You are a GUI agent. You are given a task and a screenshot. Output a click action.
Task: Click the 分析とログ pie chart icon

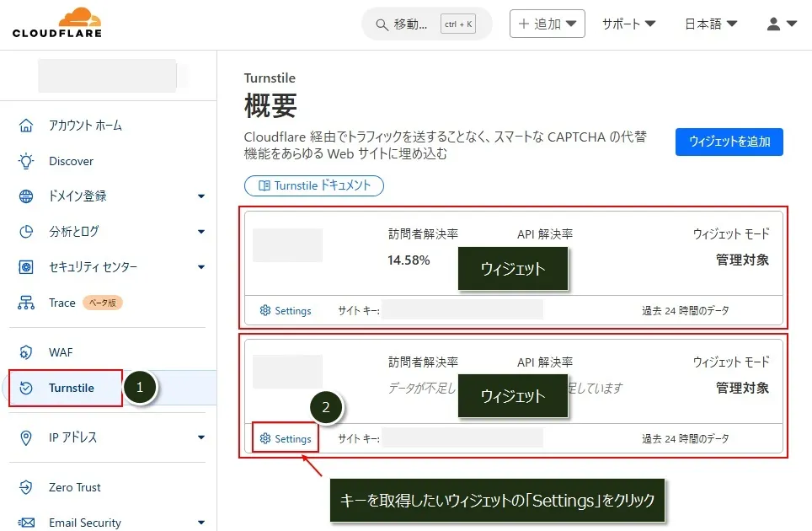click(26, 232)
